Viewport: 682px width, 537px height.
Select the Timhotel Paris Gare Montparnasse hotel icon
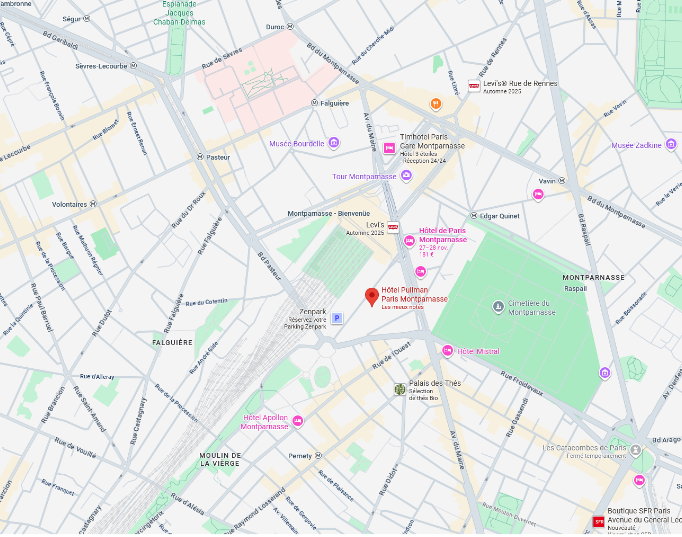(389, 149)
